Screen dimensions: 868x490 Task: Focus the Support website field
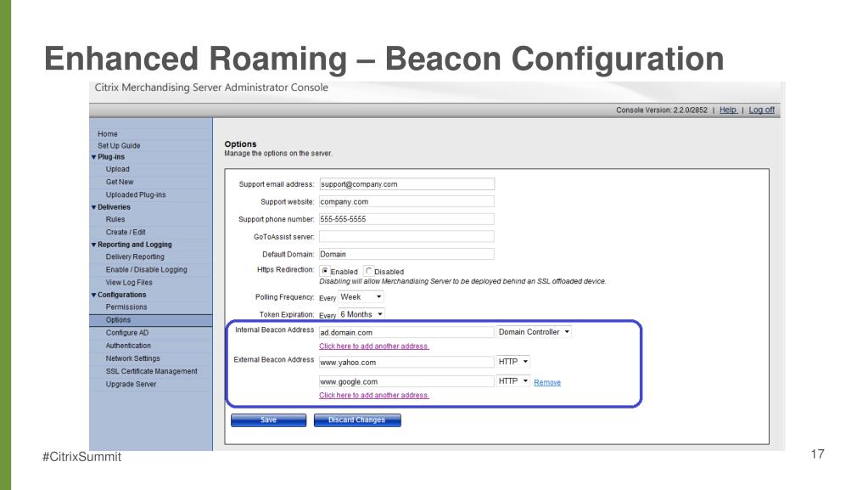[x=407, y=202]
